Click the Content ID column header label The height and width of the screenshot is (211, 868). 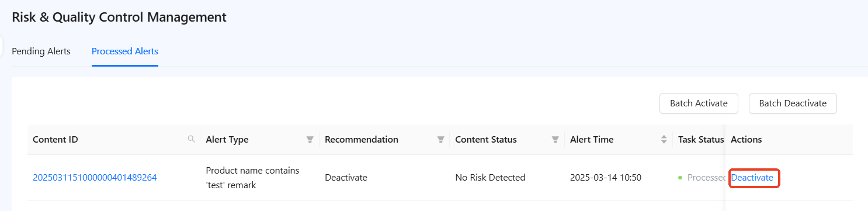55,140
